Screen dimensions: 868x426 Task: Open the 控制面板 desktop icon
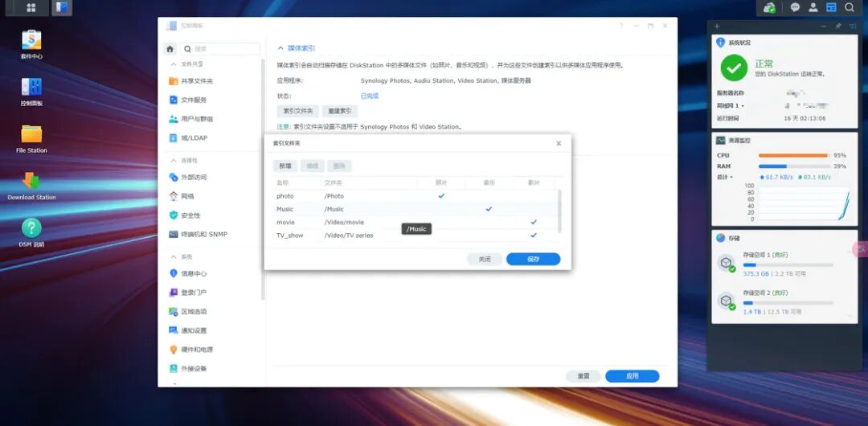tap(31, 92)
